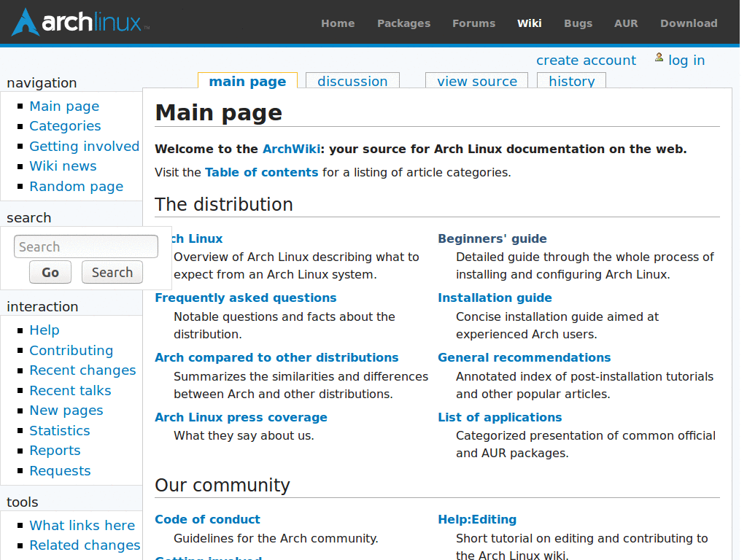
Task: Open the Installation guide link
Action: (x=495, y=298)
